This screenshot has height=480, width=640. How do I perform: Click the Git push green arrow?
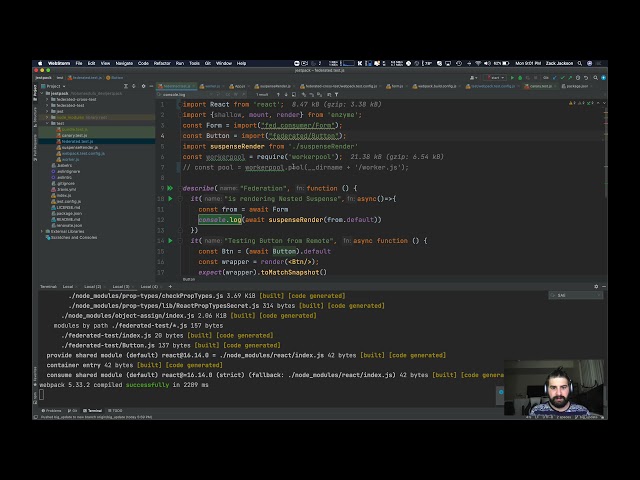(570, 78)
